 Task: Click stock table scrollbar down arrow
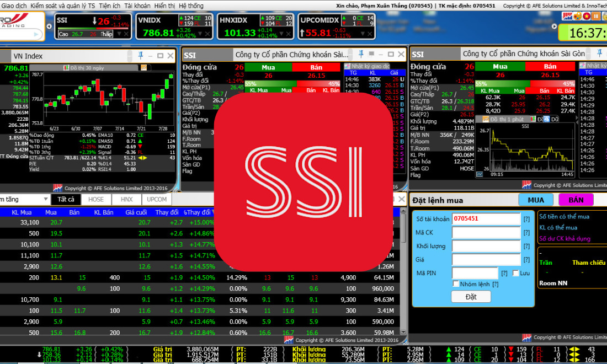pos(403,332)
